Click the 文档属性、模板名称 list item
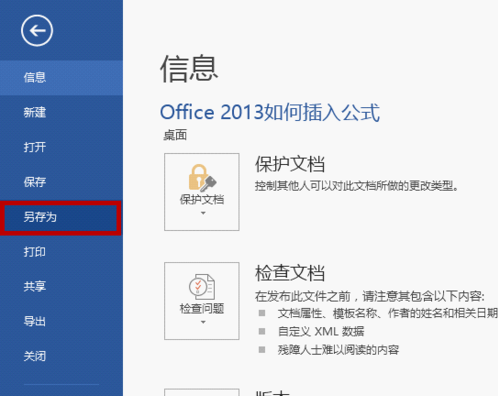This screenshot has height=396, width=498. pyautogui.click(x=388, y=313)
